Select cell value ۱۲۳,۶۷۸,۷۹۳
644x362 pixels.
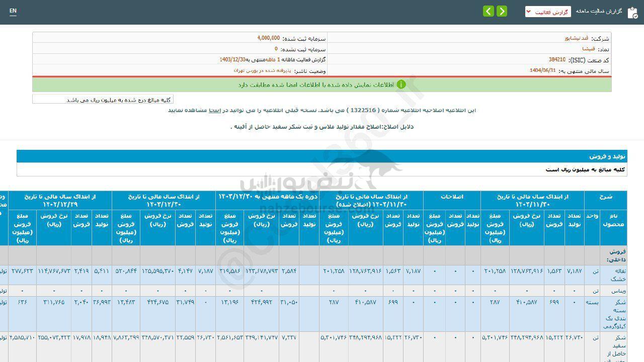[x=262, y=270]
